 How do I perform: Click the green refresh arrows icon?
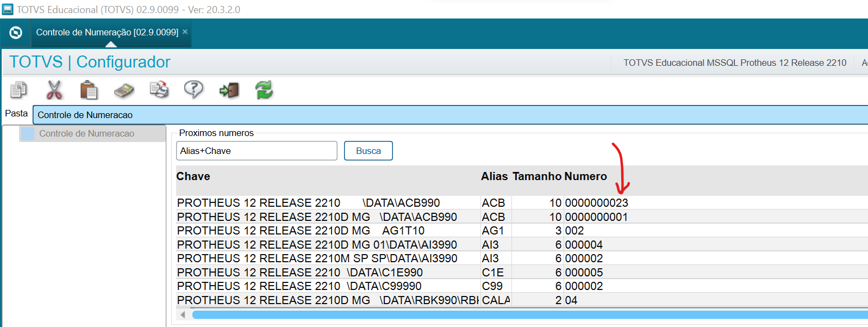pos(264,90)
